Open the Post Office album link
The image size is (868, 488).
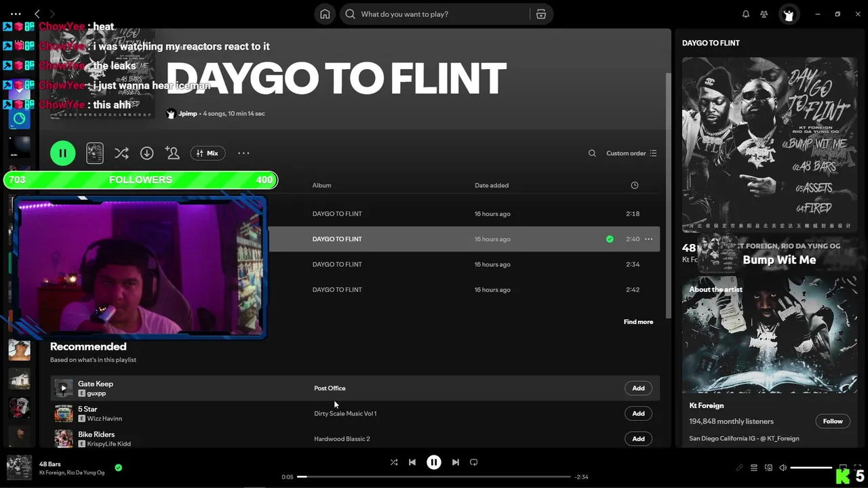(x=330, y=388)
